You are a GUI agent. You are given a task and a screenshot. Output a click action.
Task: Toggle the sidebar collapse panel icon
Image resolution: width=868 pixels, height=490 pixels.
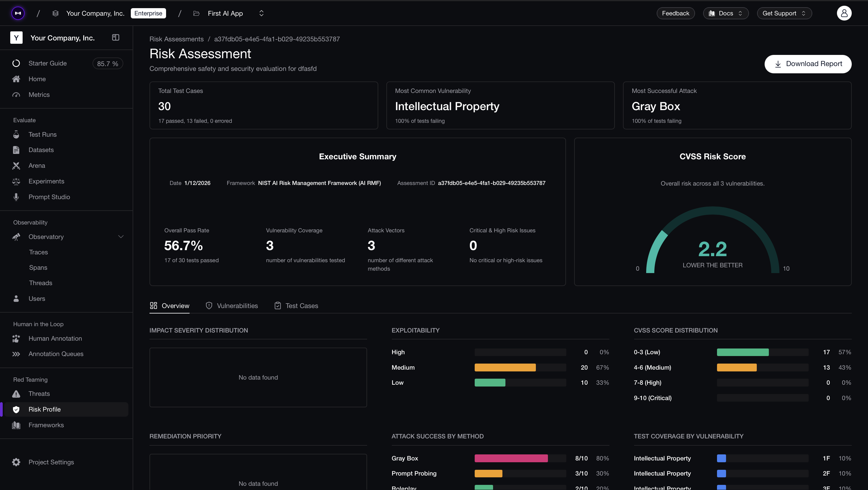pos(115,37)
